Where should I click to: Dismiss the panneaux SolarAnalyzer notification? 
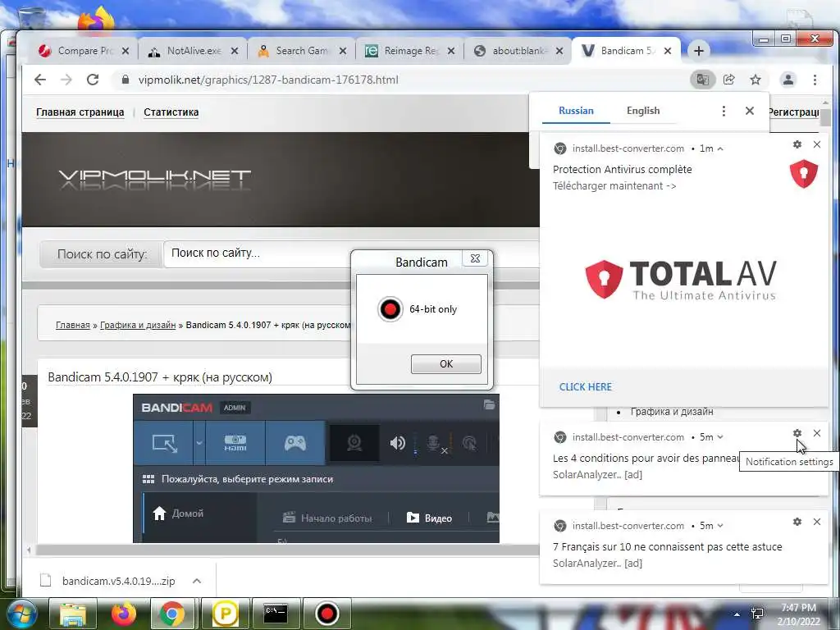pyautogui.click(x=816, y=433)
